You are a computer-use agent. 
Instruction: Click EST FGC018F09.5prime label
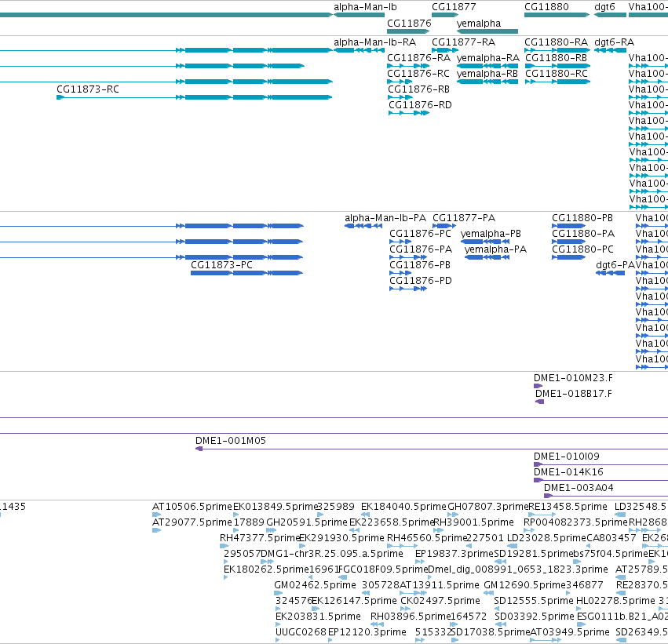tap(384, 569)
